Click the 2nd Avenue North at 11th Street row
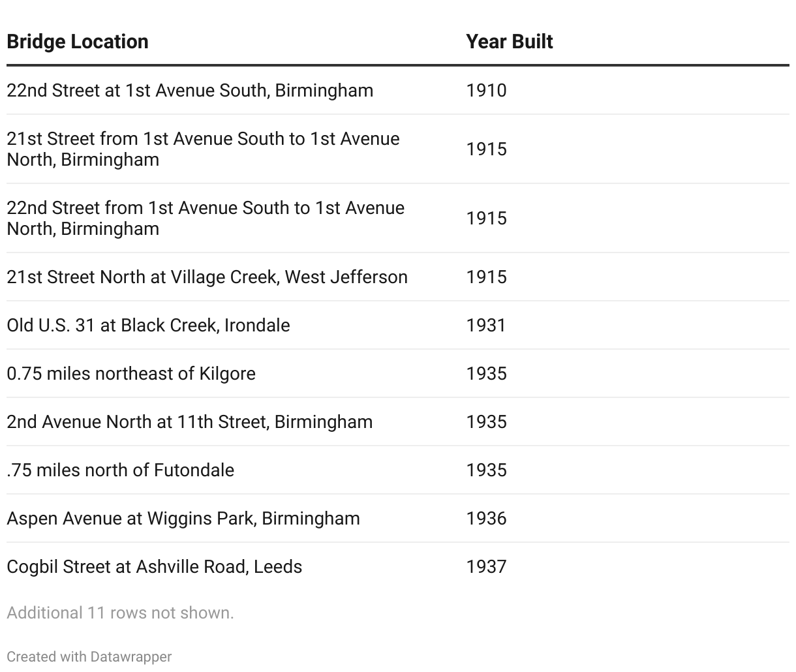 tap(190, 421)
